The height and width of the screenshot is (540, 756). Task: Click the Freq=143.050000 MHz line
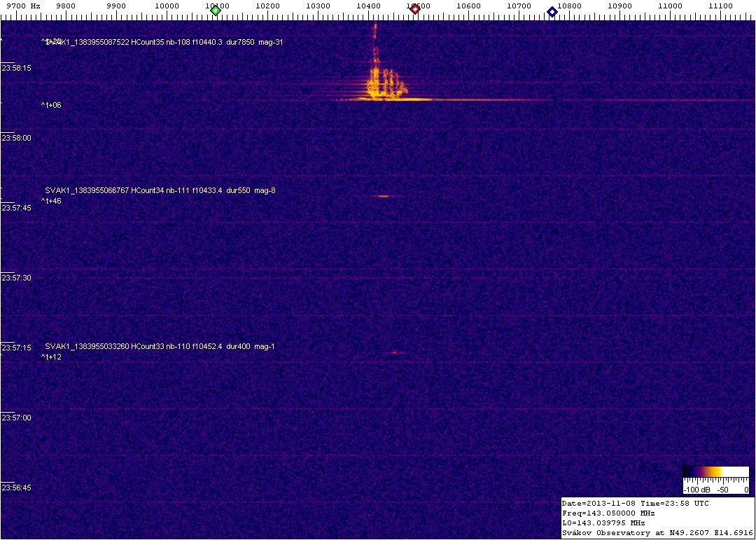(608, 513)
